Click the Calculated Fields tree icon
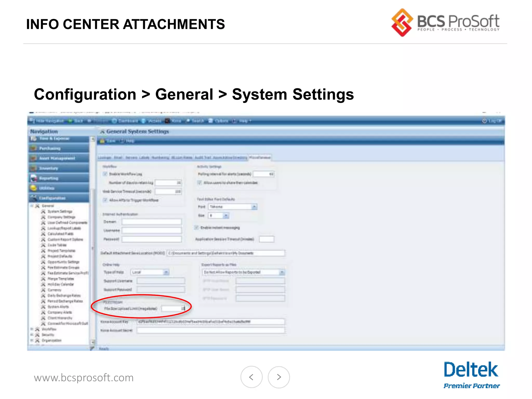Image resolution: width=532 pixels, height=399 pixels. (43, 234)
